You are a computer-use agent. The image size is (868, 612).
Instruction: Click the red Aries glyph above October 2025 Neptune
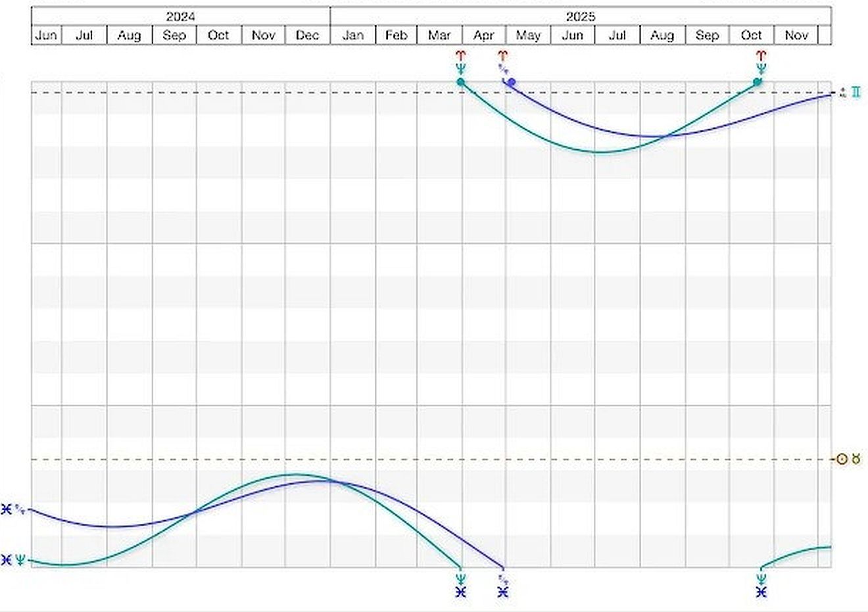[x=761, y=56]
